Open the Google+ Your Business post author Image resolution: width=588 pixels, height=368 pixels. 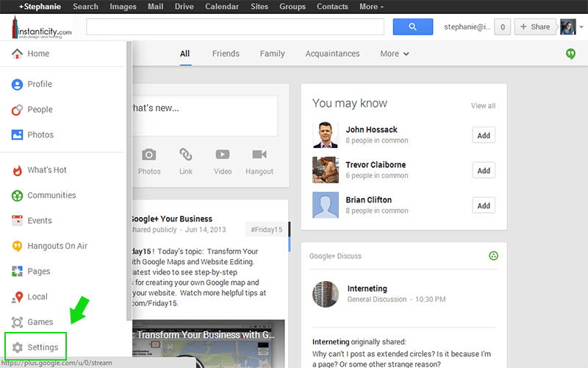(172, 219)
